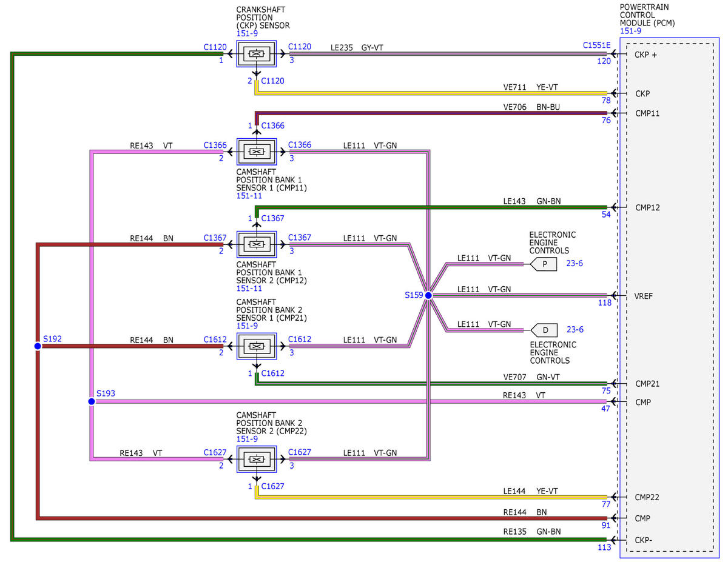Select the S192 splice dot
Screen dimensions: 728x562
(37, 346)
